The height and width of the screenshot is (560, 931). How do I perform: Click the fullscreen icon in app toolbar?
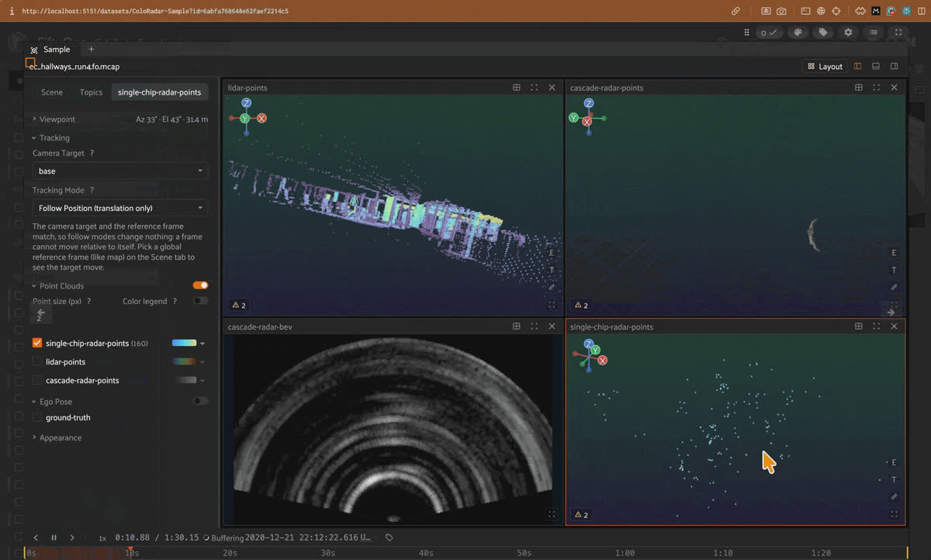[898, 33]
